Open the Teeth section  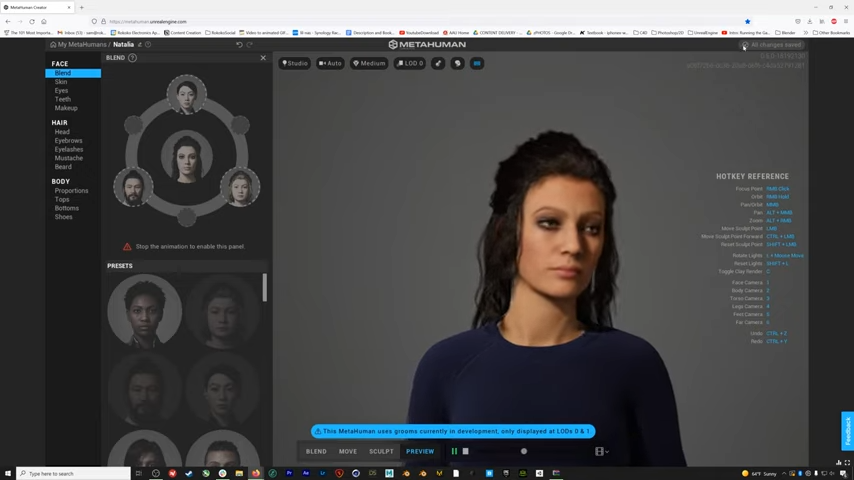[x=63, y=99]
